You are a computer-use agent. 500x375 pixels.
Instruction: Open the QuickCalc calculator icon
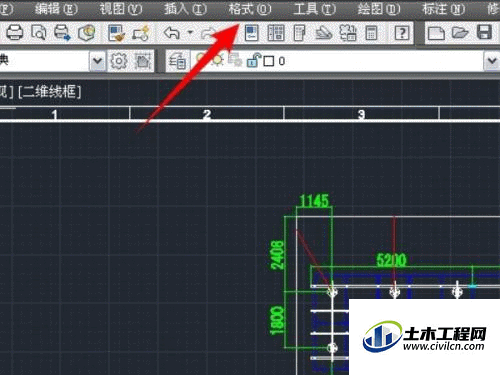pyautogui.click(x=371, y=33)
